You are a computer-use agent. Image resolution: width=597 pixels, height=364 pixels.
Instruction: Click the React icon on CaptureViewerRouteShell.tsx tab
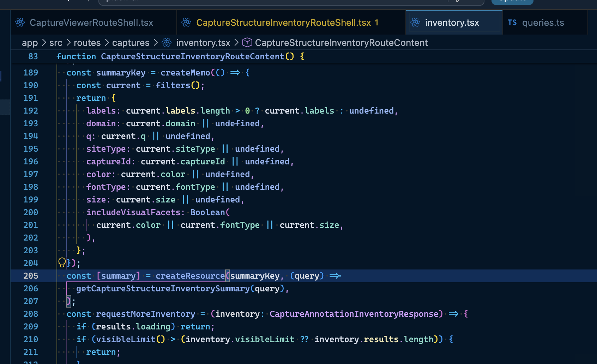tap(20, 23)
